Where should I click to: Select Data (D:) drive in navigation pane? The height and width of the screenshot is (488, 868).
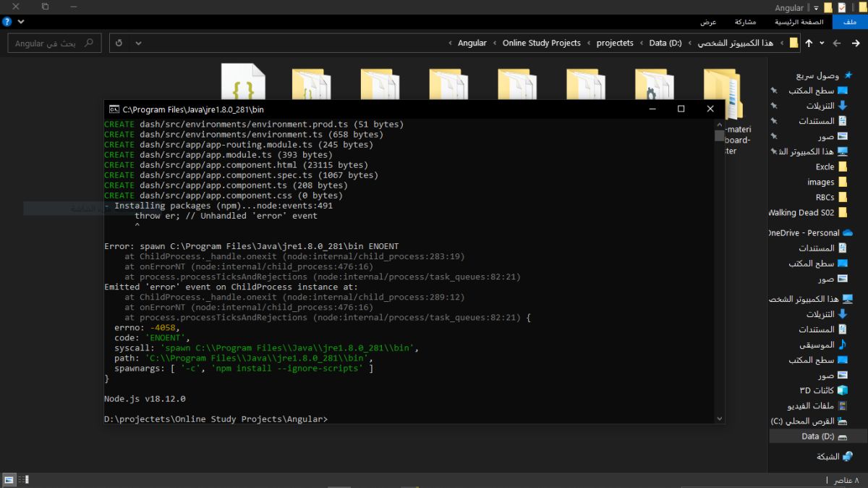click(x=818, y=437)
